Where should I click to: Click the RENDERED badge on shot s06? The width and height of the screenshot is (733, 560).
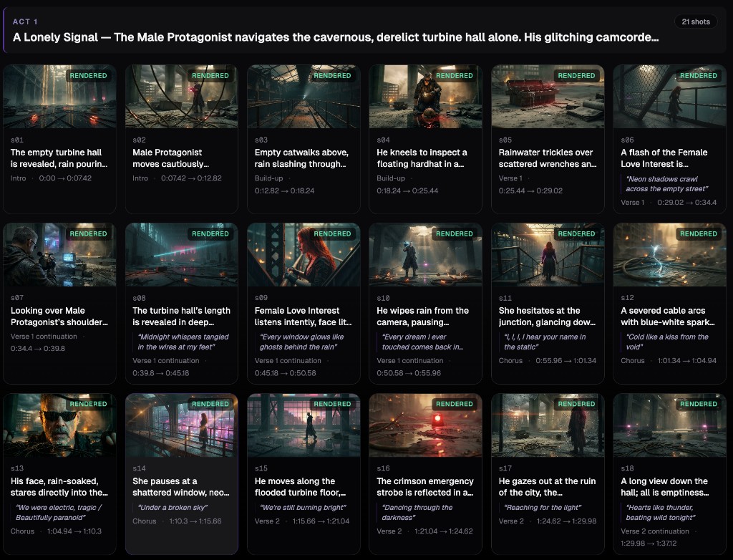coord(699,75)
